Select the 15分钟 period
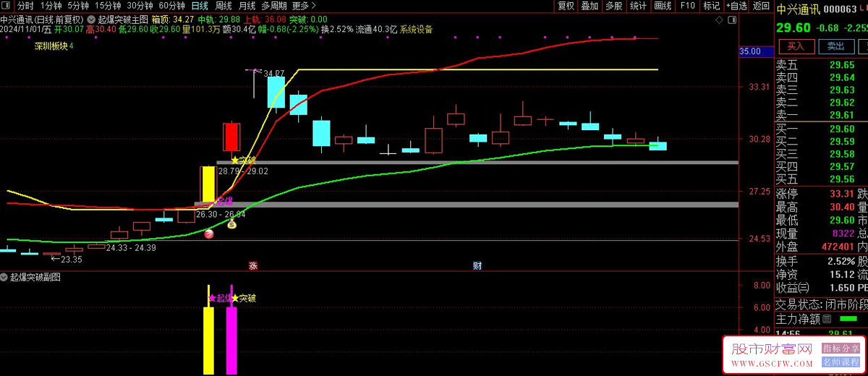The width and height of the screenshot is (868, 376). pos(108,6)
